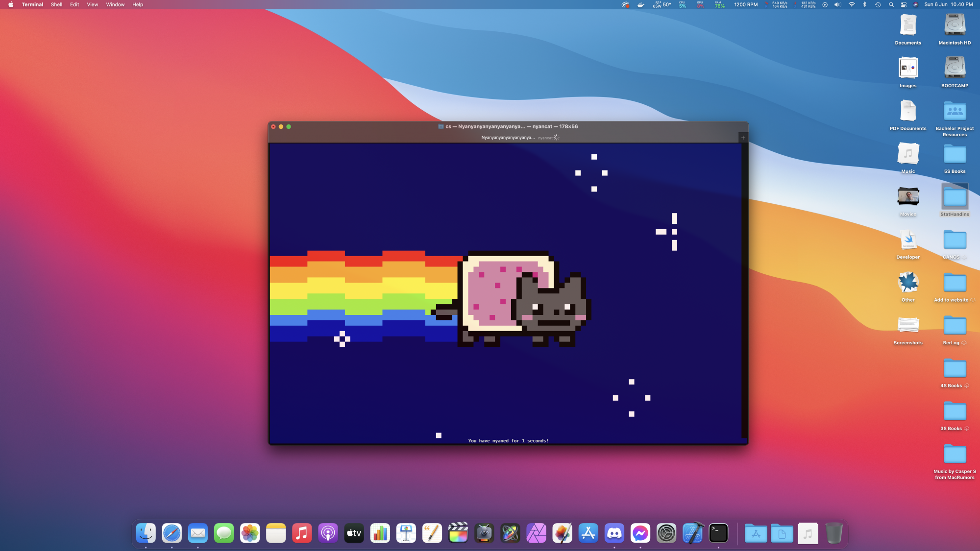This screenshot has height=551, width=980.
Task: Select the 5S Books desktop folder
Action: [955, 158]
